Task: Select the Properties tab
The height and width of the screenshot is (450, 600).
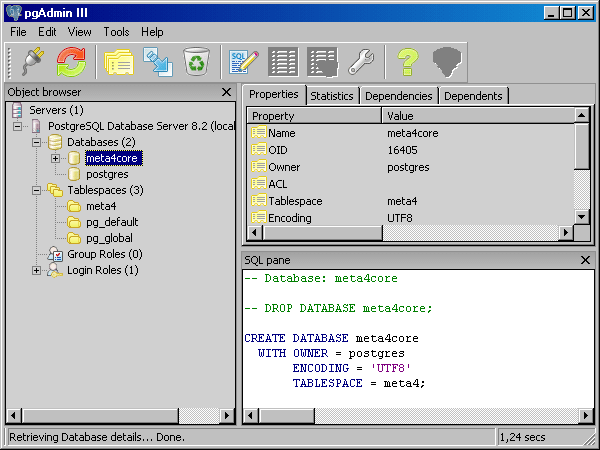Action: point(274,94)
